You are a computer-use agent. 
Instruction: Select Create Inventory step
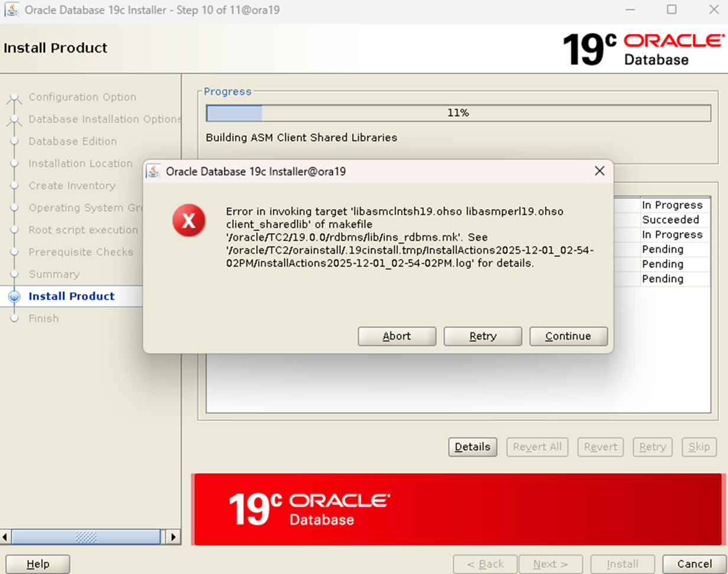[72, 185]
